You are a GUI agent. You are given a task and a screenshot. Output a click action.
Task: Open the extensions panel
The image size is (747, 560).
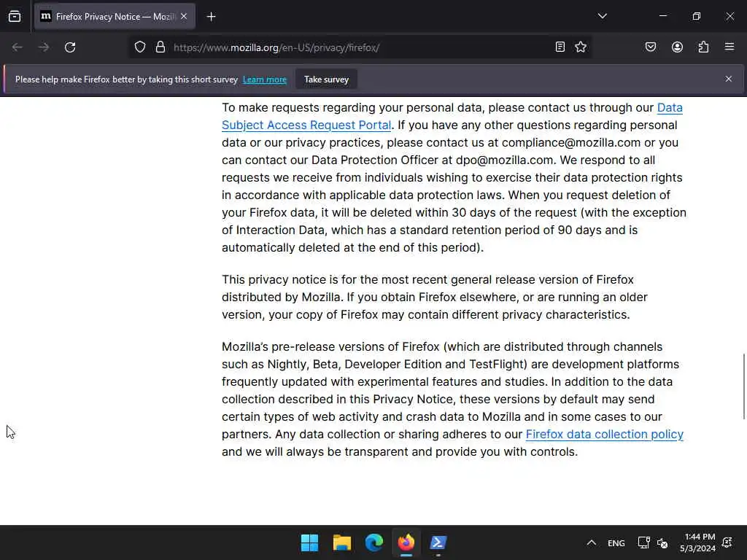coord(703,47)
